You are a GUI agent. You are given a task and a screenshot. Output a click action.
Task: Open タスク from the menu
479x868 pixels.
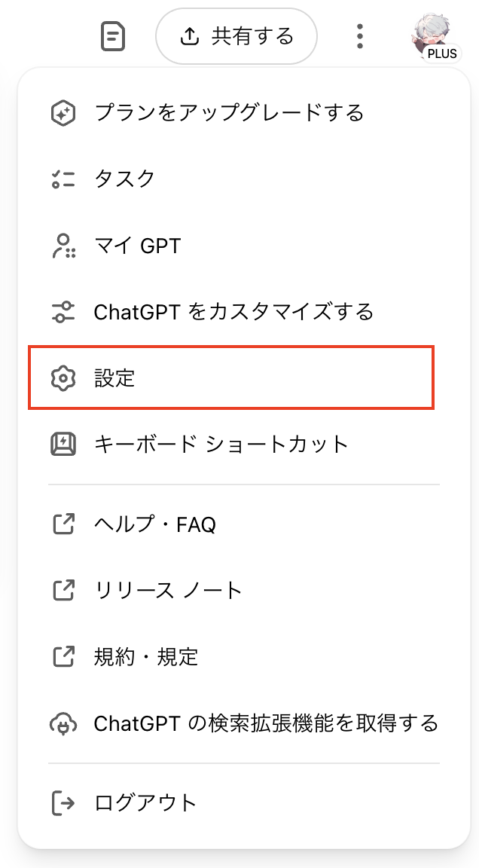(124, 179)
